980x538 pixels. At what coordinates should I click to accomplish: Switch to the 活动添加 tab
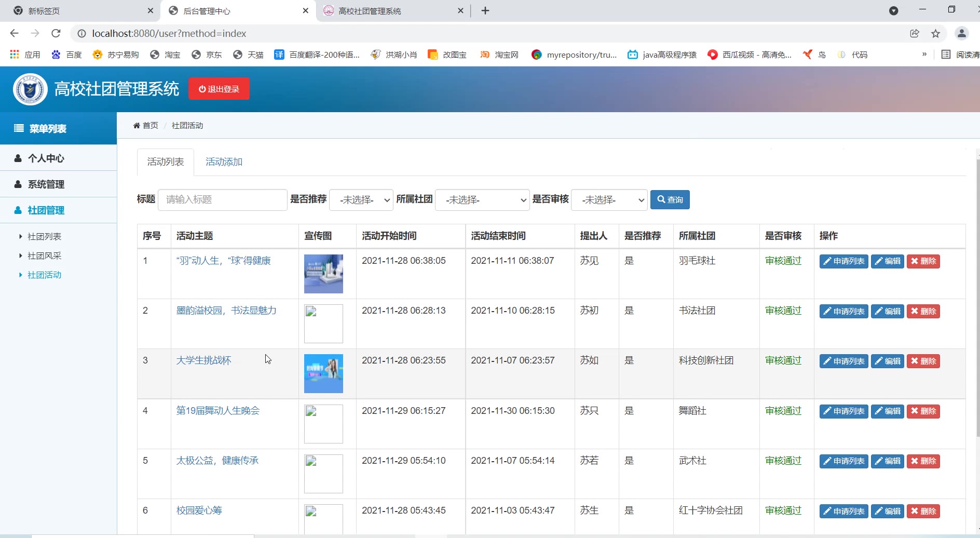[x=224, y=162]
